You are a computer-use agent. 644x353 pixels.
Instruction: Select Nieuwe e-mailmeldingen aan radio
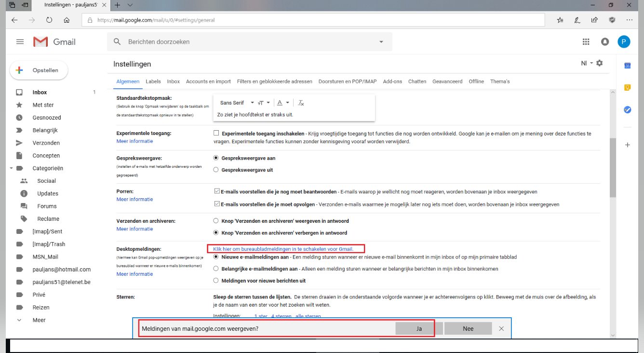click(x=216, y=257)
